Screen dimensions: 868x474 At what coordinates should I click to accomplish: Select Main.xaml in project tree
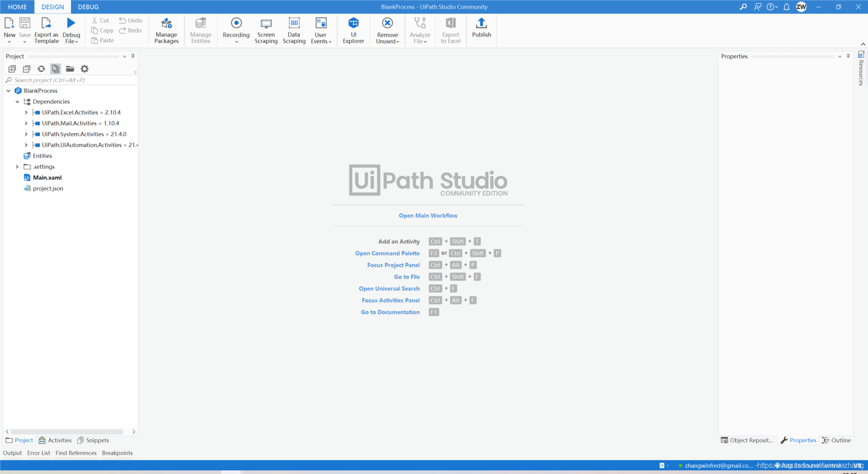pos(47,178)
